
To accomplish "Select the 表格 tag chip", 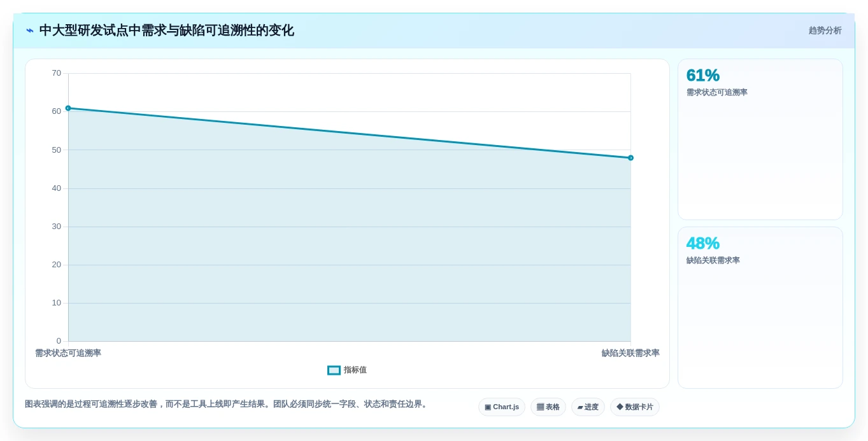I will pyautogui.click(x=548, y=407).
